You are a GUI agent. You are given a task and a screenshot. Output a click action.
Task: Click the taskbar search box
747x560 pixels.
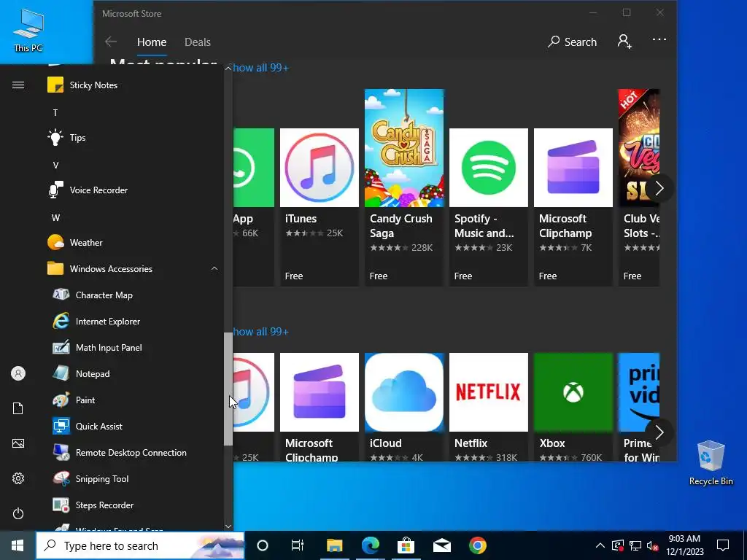[140, 545]
